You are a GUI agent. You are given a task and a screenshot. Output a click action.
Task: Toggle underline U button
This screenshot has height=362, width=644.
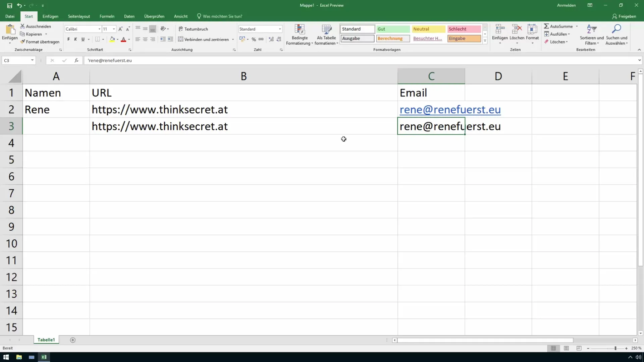point(83,39)
